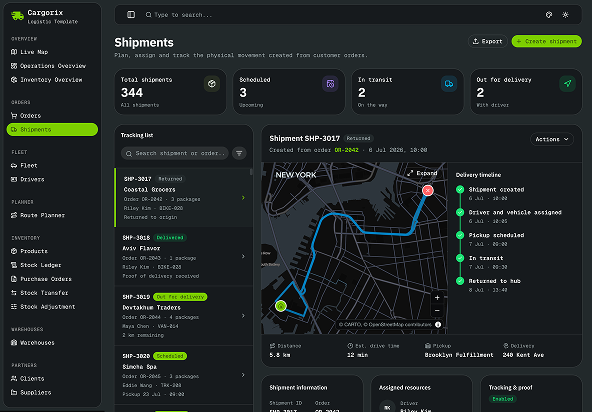Click the Total shipments card icon
The height and width of the screenshot is (412, 592).
(x=212, y=84)
